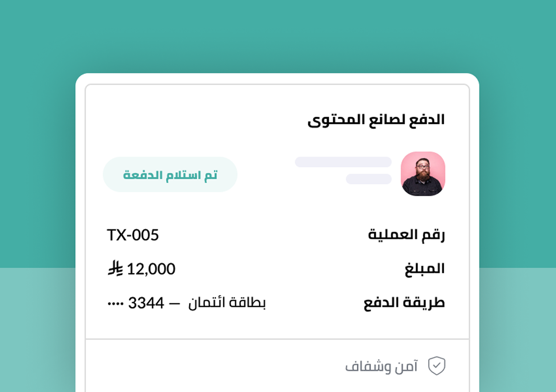
Task: Click the horizontal divider above secure label
Action: (x=277, y=339)
